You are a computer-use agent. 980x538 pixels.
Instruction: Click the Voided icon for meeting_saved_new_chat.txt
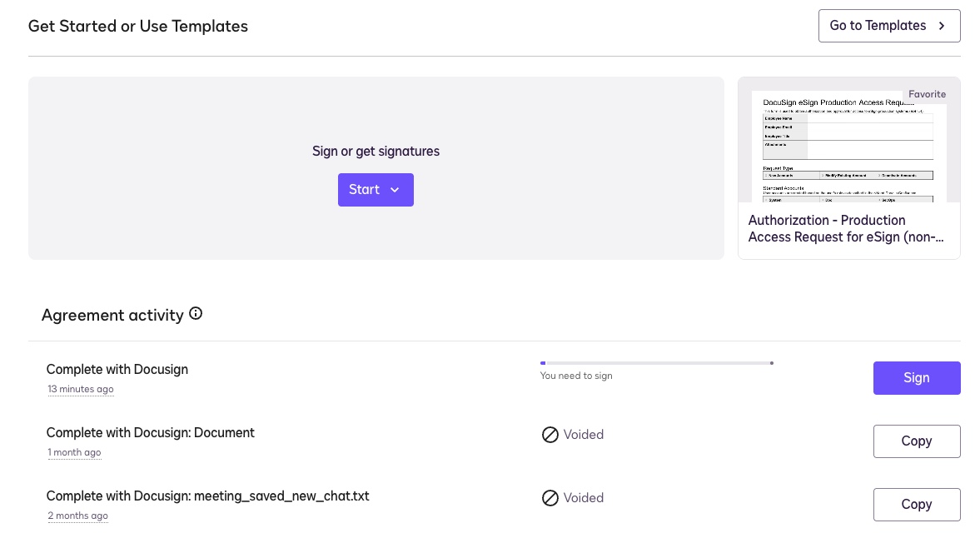(x=550, y=498)
